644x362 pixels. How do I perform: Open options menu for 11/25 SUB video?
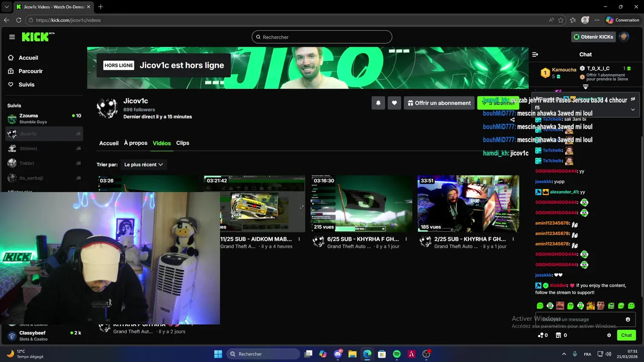pyautogui.click(x=299, y=239)
